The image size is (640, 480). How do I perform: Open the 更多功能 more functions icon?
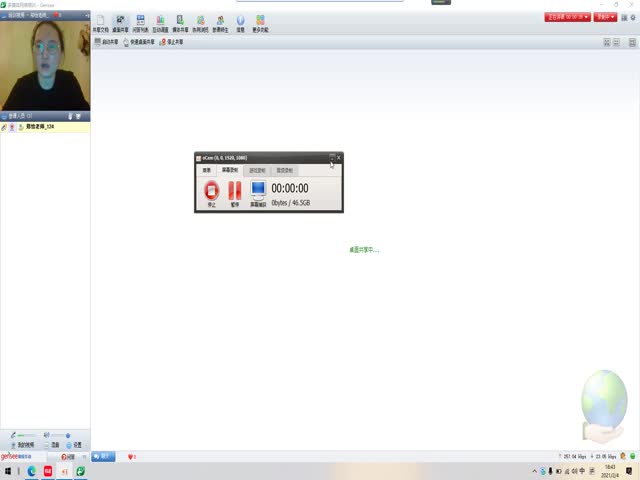coord(260,22)
